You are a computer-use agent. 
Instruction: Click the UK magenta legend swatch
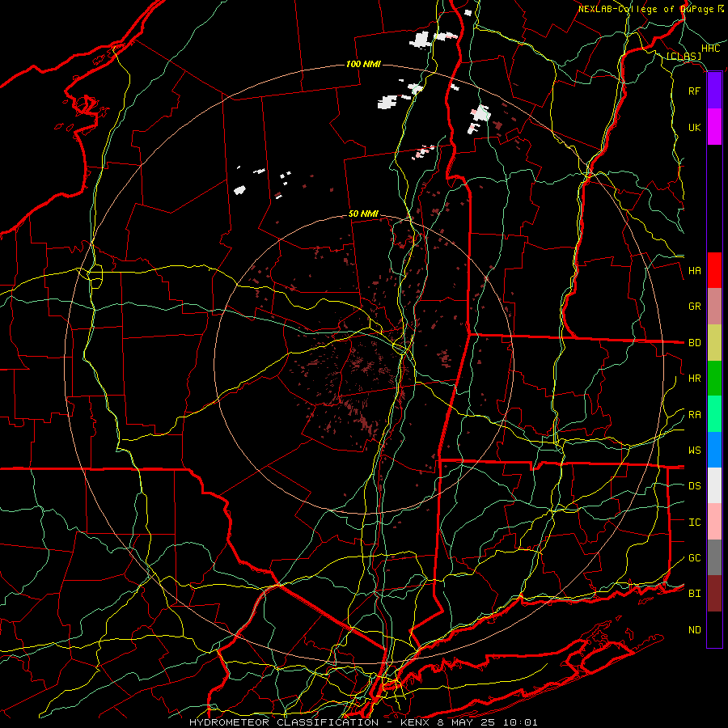click(714, 127)
